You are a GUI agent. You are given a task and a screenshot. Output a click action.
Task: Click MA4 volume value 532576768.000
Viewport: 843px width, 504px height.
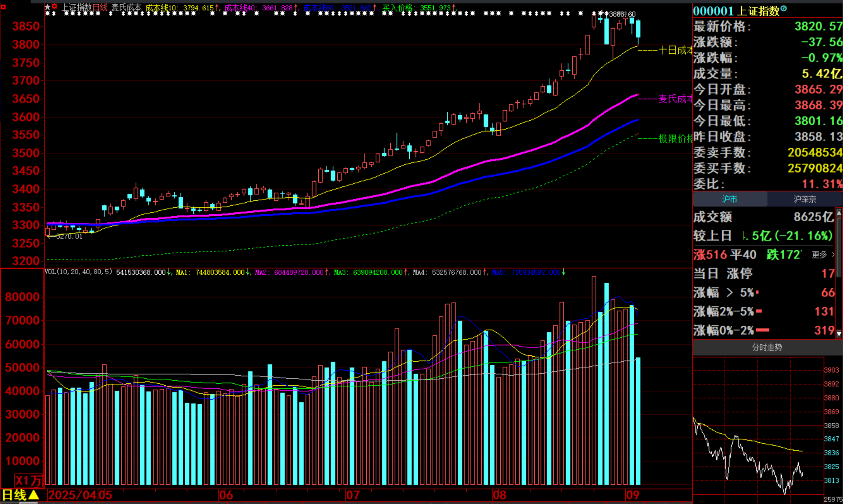pos(456,273)
